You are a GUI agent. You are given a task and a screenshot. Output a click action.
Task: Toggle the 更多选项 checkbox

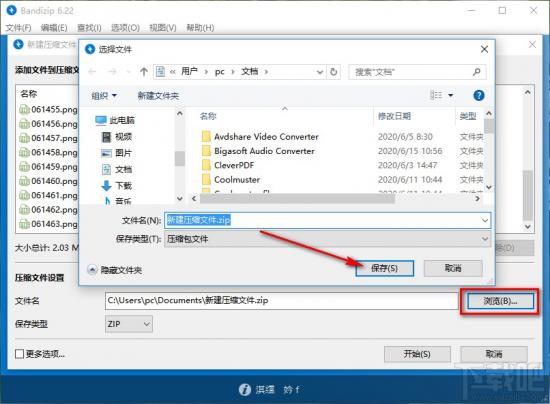point(20,354)
